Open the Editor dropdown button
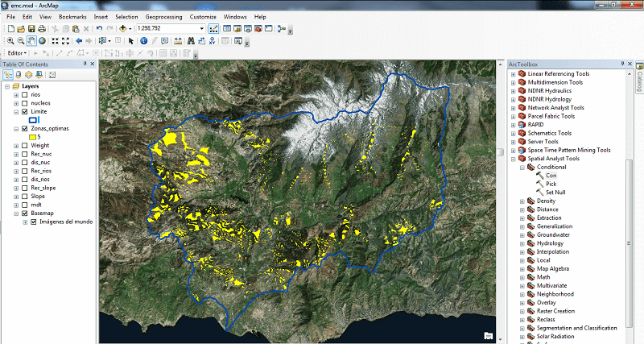Viewport: 644px width, 344px height. coord(19,53)
